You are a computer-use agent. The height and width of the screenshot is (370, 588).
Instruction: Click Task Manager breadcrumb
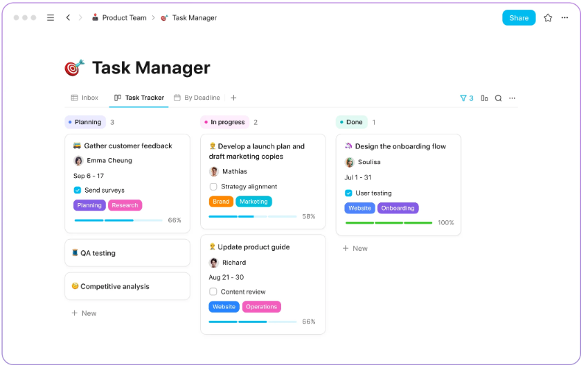coord(189,17)
